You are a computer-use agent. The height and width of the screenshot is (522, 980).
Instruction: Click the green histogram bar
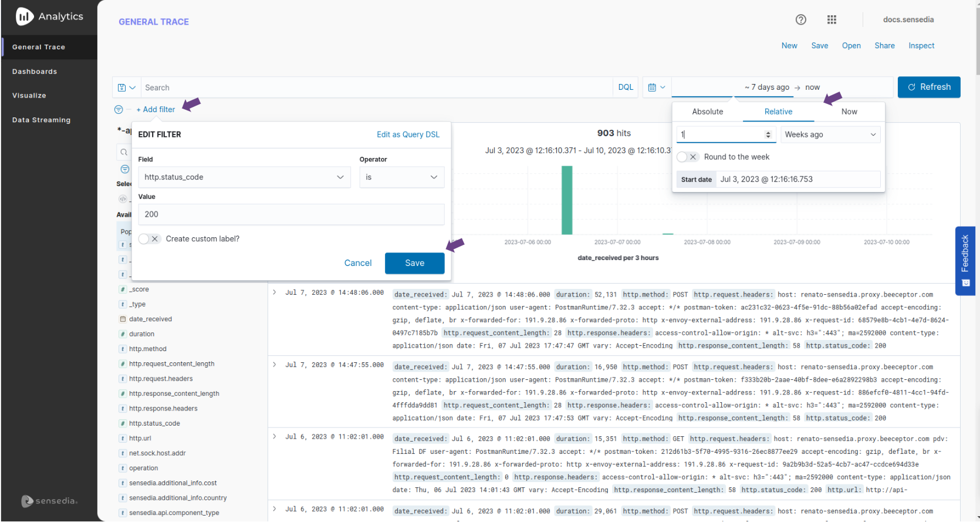(x=566, y=200)
